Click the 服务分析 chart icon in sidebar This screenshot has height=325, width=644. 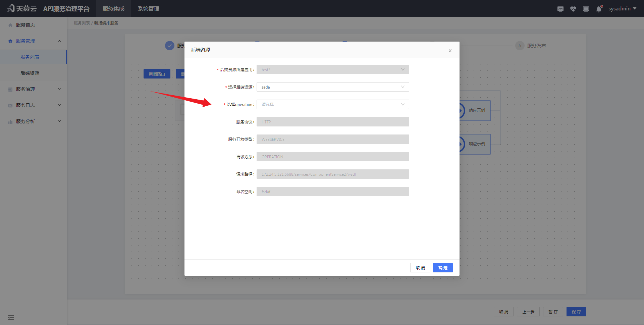tap(10, 121)
